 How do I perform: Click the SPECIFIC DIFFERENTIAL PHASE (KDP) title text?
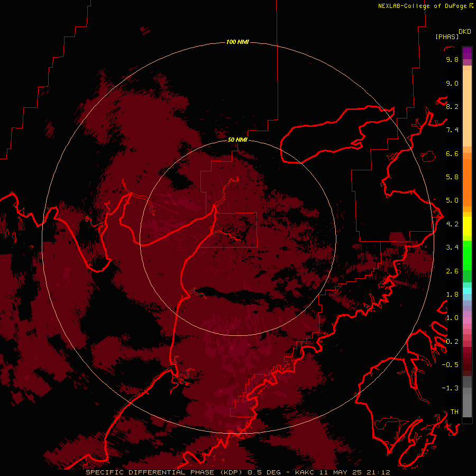coord(164,472)
